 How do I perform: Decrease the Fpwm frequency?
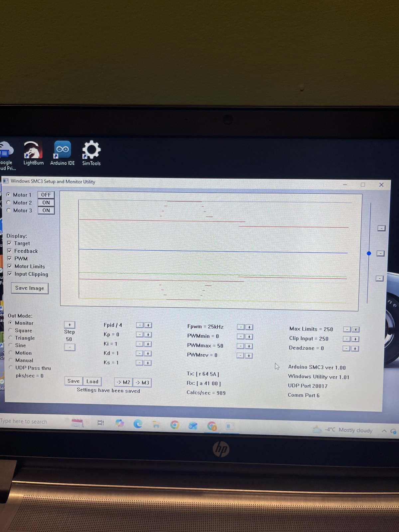click(240, 327)
